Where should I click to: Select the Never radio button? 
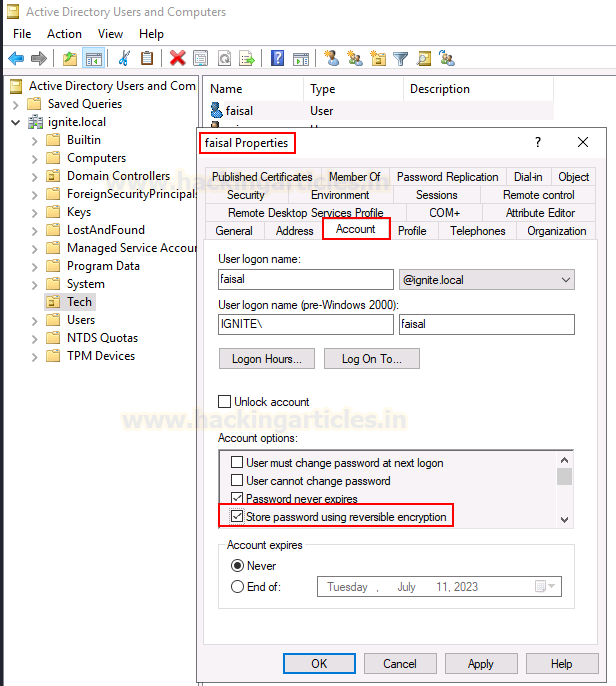pos(237,566)
